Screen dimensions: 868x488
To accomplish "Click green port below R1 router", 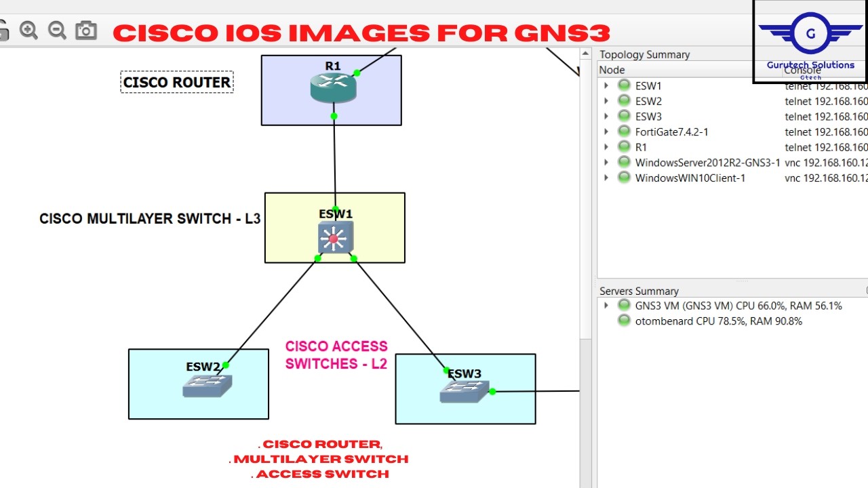I will tap(334, 116).
